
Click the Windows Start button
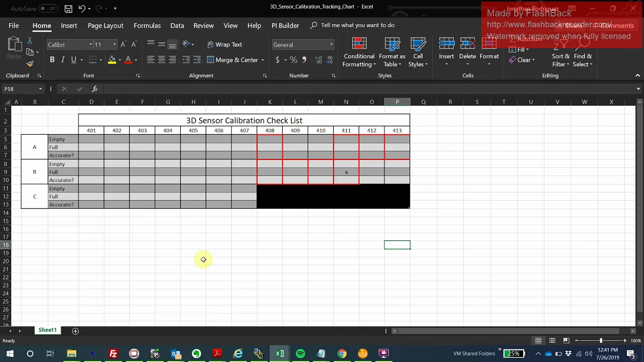coord(10,353)
